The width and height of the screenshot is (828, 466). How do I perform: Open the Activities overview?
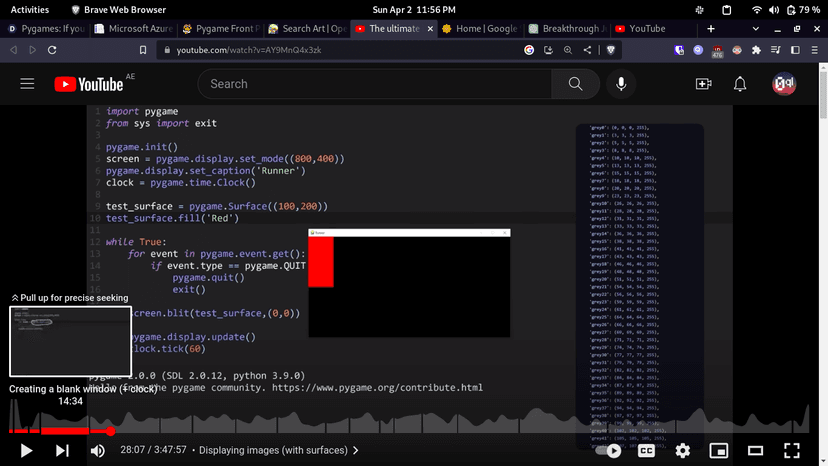(31, 9)
